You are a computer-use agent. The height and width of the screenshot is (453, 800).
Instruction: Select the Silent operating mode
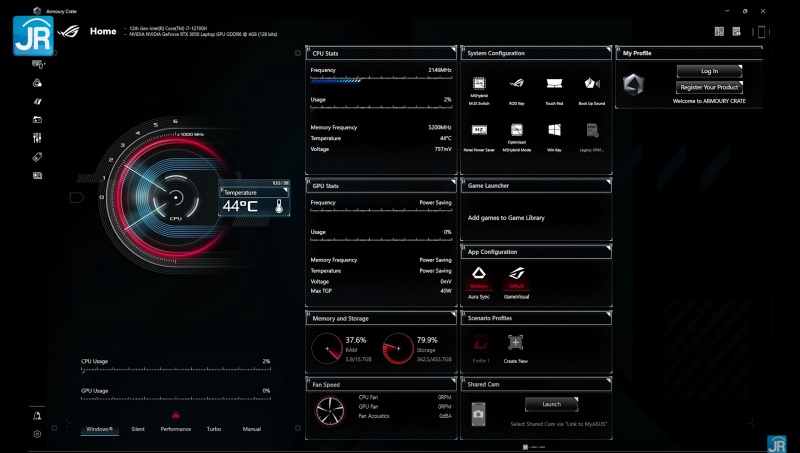[138, 429]
